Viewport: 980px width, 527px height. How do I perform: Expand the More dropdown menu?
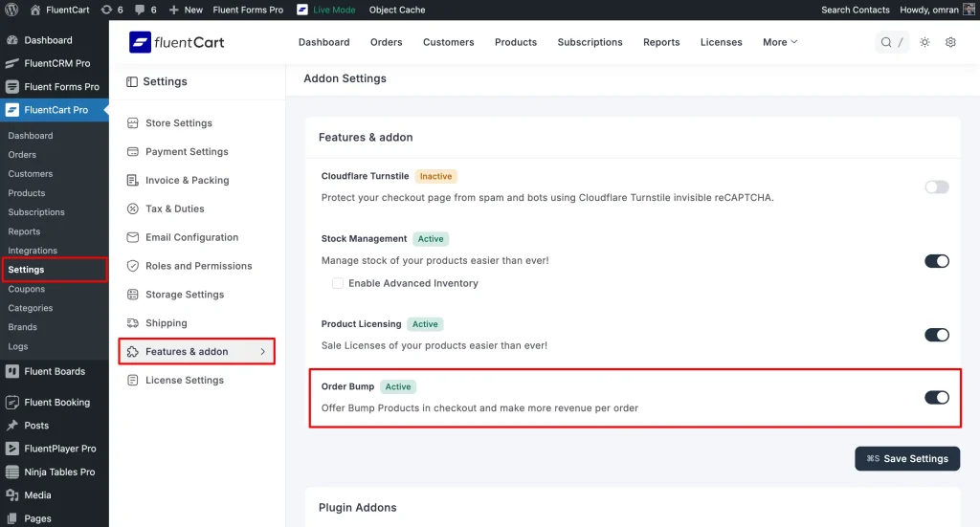780,42
